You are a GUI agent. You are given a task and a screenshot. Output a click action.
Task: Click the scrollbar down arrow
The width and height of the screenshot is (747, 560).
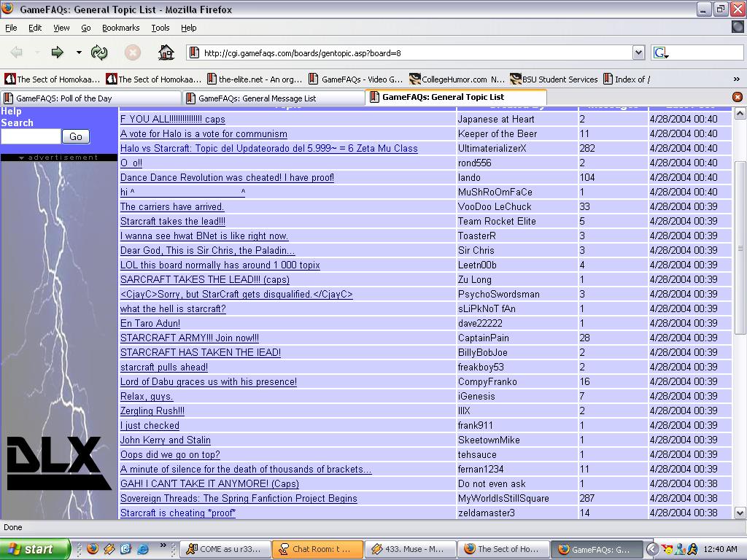(x=740, y=513)
